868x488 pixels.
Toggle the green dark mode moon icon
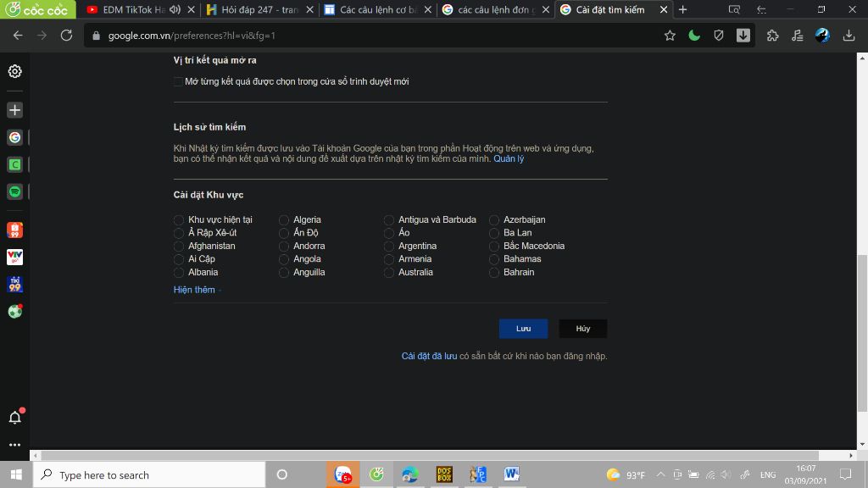pyautogui.click(x=694, y=36)
